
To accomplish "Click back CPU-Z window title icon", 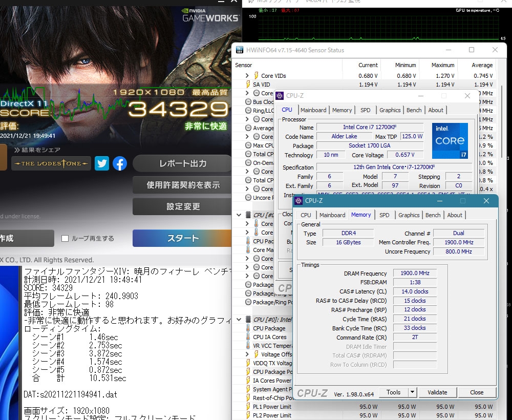I will (280, 95).
